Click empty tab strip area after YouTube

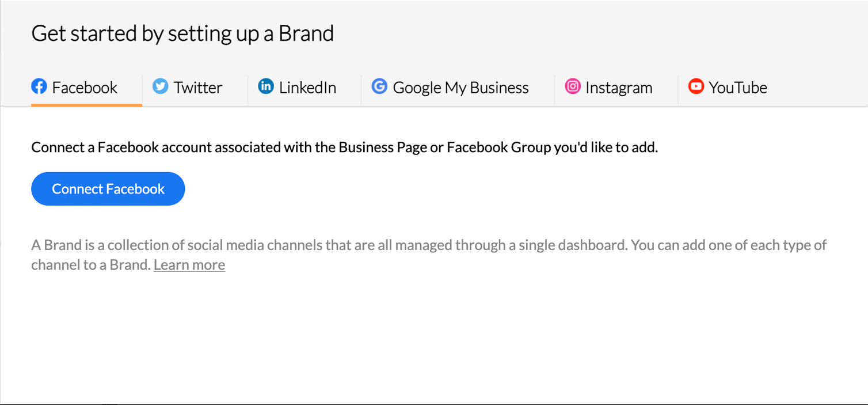click(x=817, y=88)
